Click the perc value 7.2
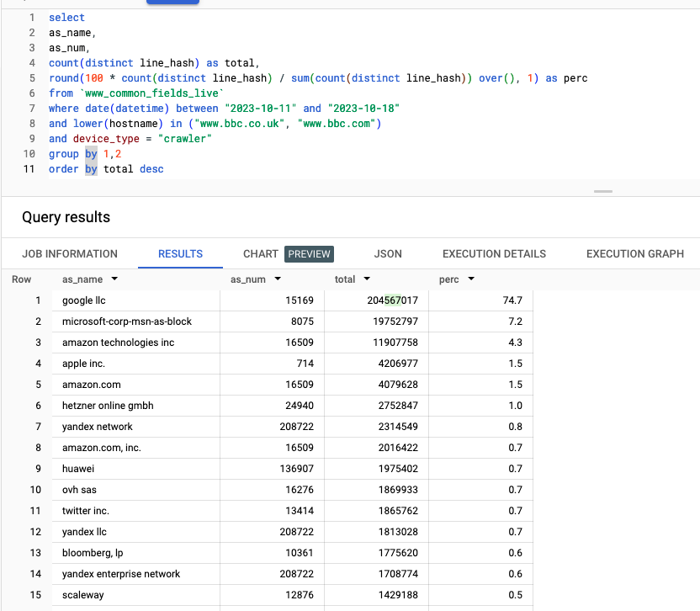The height and width of the screenshot is (611, 700). 515,321
